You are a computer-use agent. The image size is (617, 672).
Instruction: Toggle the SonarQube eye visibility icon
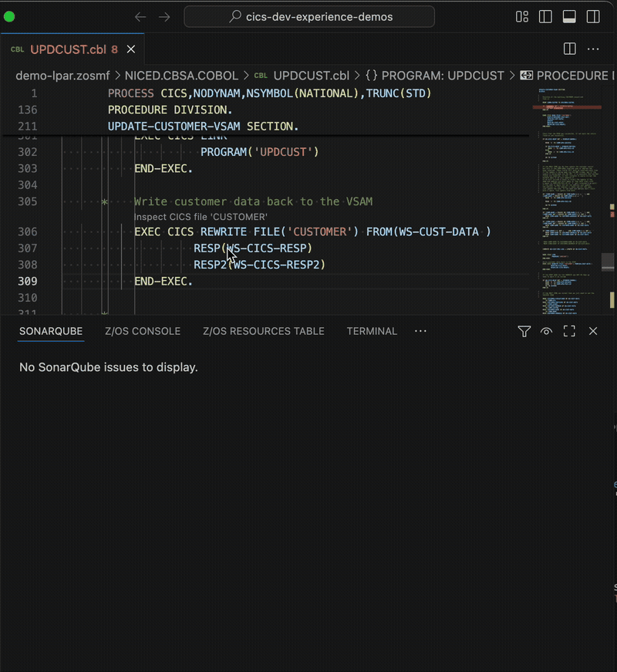tap(546, 331)
